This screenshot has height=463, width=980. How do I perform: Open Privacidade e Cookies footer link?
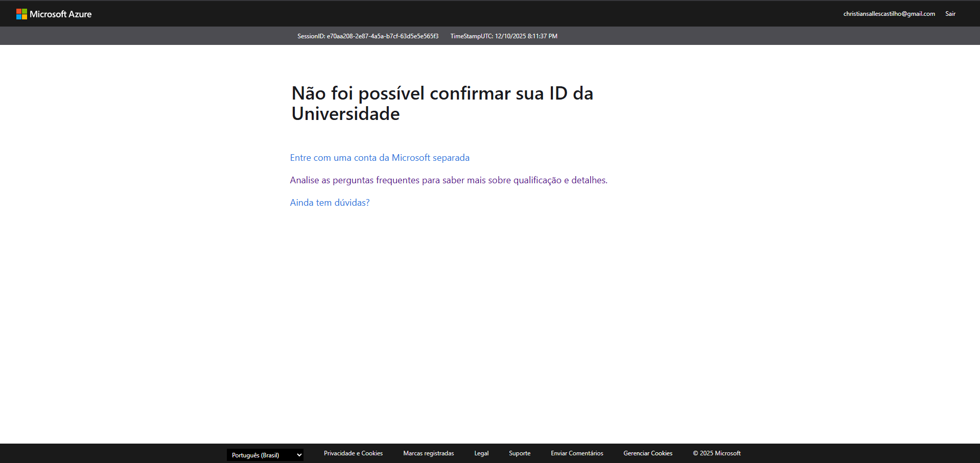click(x=353, y=453)
